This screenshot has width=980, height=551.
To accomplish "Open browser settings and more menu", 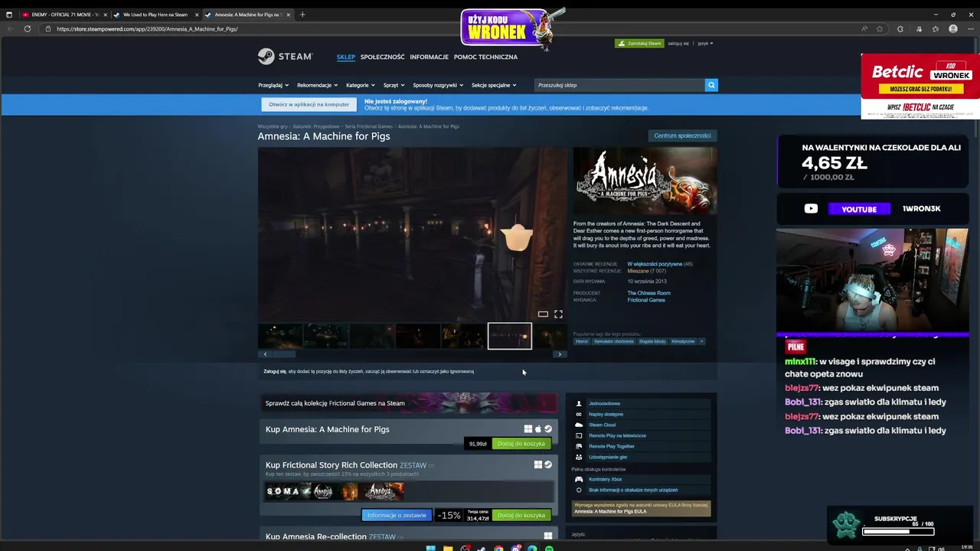I will pyautogui.click(x=970, y=29).
